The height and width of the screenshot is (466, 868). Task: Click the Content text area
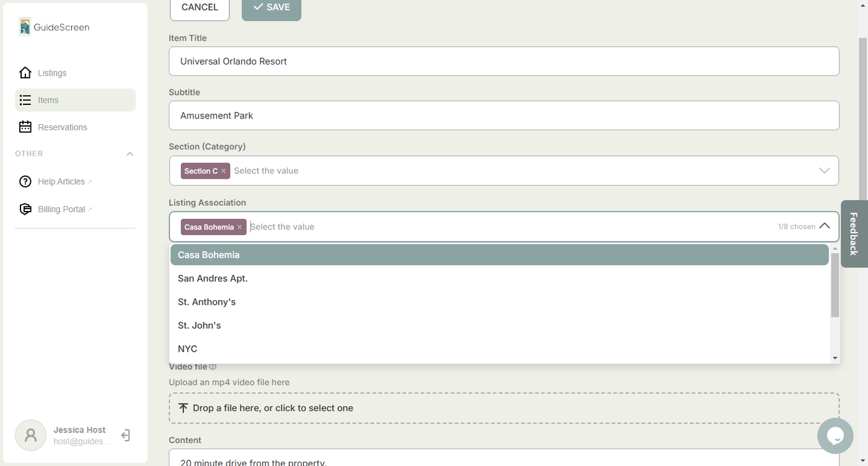504,458
